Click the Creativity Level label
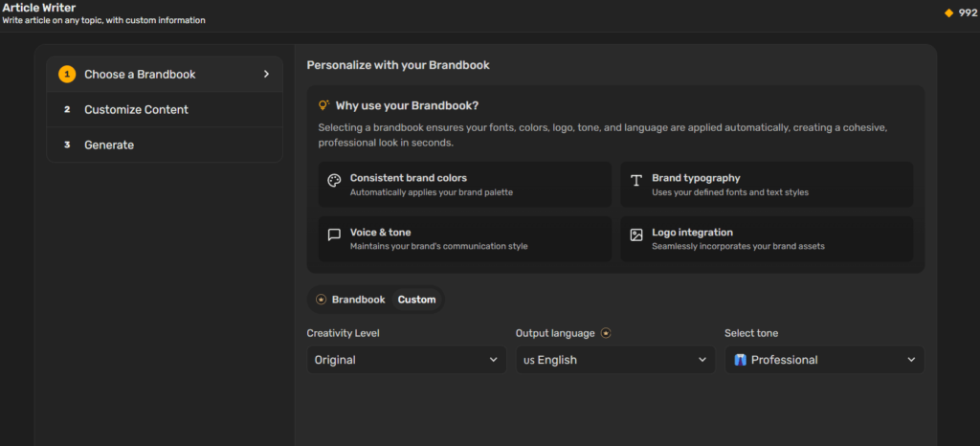The width and height of the screenshot is (980, 446). pos(344,334)
